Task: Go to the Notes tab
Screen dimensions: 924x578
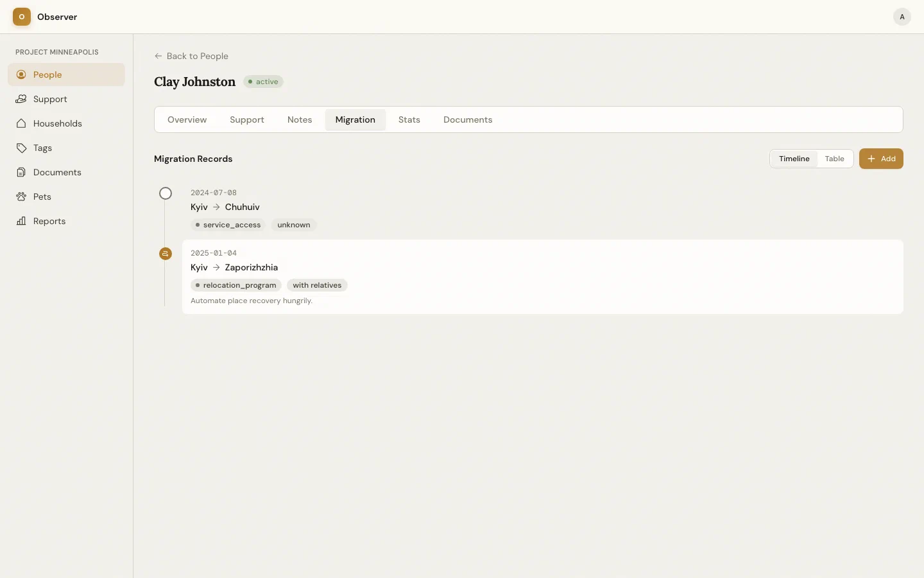Action: (300, 119)
